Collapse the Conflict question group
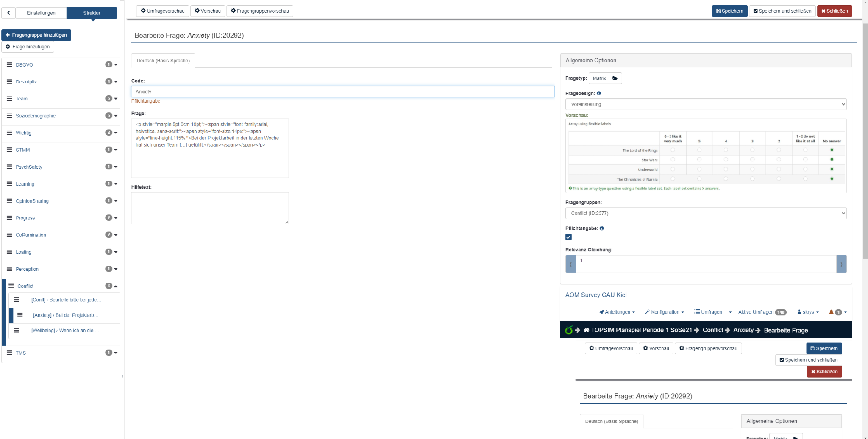This screenshot has width=868, height=439. (x=116, y=286)
